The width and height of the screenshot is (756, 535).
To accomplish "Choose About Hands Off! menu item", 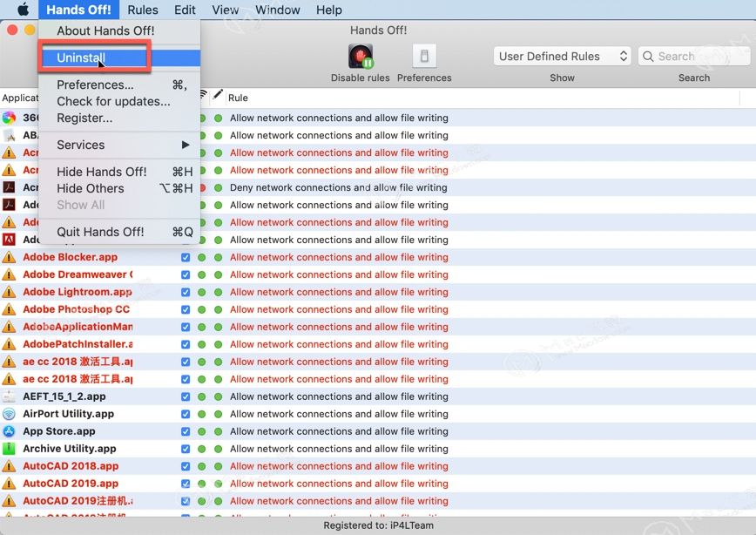I will [x=119, y=30].
